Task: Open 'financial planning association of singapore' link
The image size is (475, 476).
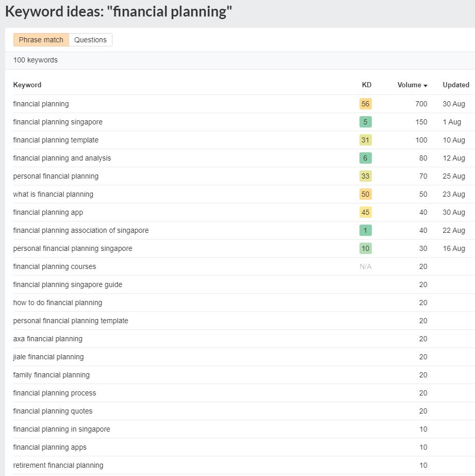Action: [x=81, y=230]
